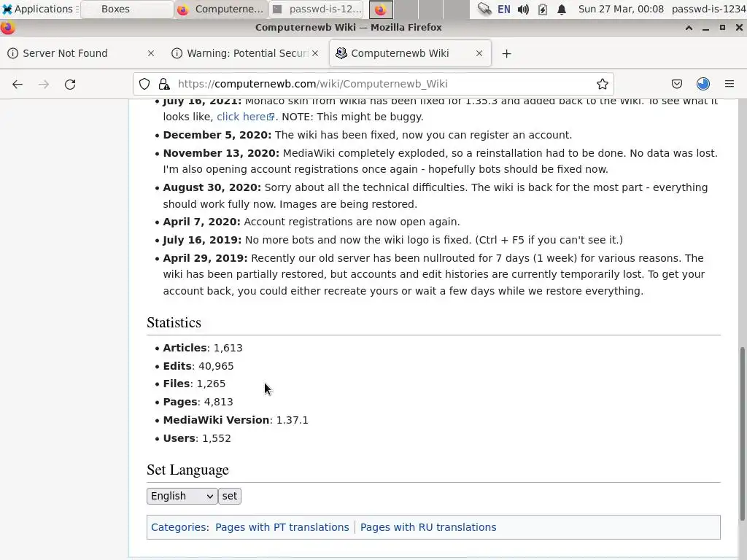Click the November 13, 2020 news date
747x560 pixels.
pyautogui.click(x=221, y=153)
